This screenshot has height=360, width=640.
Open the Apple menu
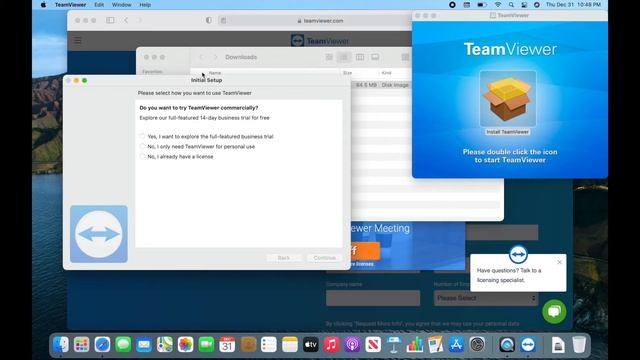(43, 5)
